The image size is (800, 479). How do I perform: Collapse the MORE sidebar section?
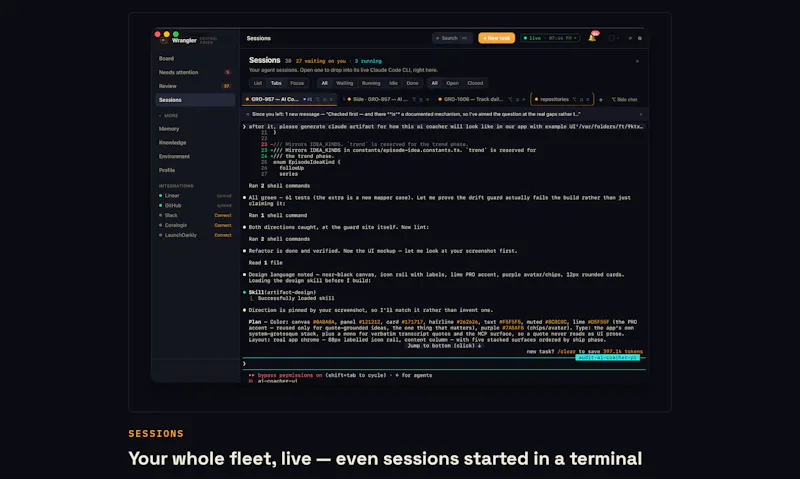(168, 116)
